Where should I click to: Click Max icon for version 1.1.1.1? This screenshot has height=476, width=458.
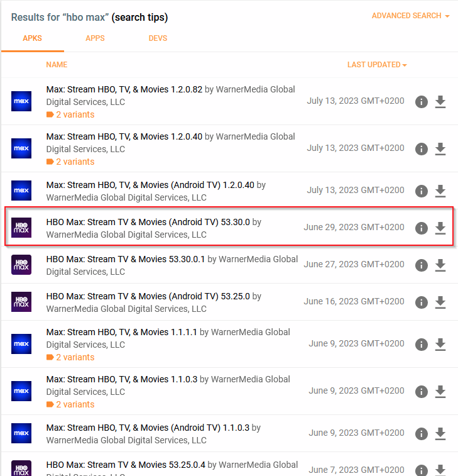click(x=21, y=344)
